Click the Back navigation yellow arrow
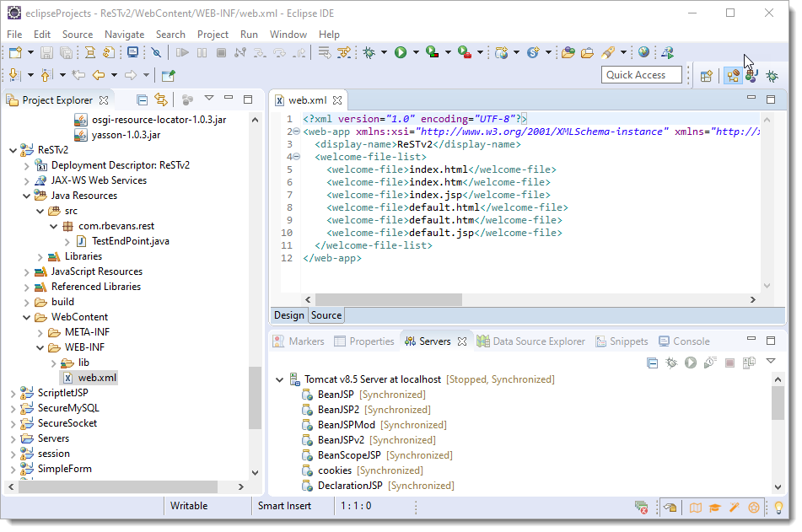The image size is (802, 532). point(98,75)
